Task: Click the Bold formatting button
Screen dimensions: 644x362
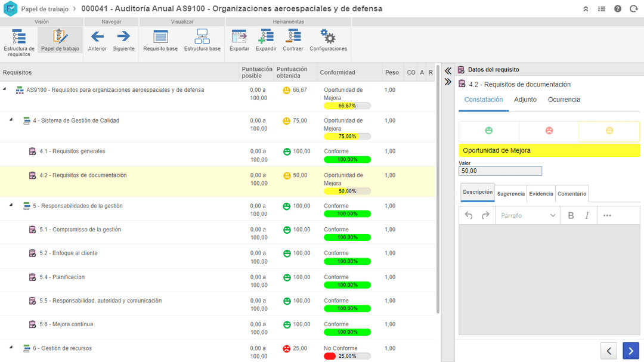Action: click(x=571, y=215)
